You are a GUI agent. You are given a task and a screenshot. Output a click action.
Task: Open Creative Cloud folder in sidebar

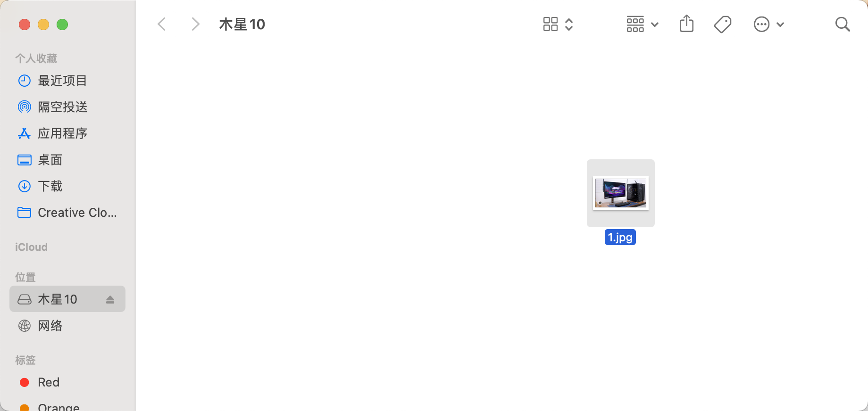tap(67, 213)
